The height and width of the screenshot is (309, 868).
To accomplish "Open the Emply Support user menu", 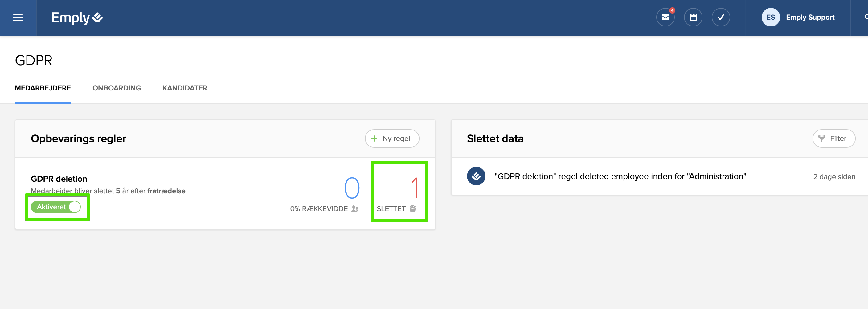I will click(810, 18).
